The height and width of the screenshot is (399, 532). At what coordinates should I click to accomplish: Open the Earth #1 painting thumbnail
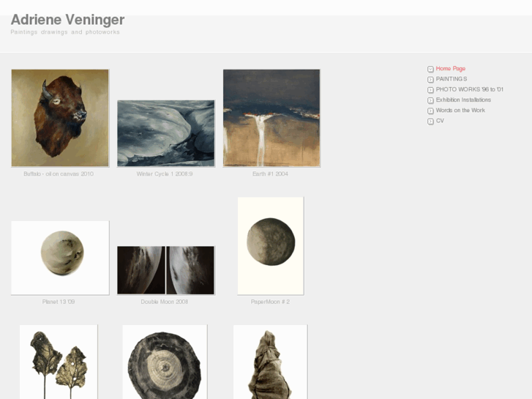pyautogui.click(x=271, y=118)
